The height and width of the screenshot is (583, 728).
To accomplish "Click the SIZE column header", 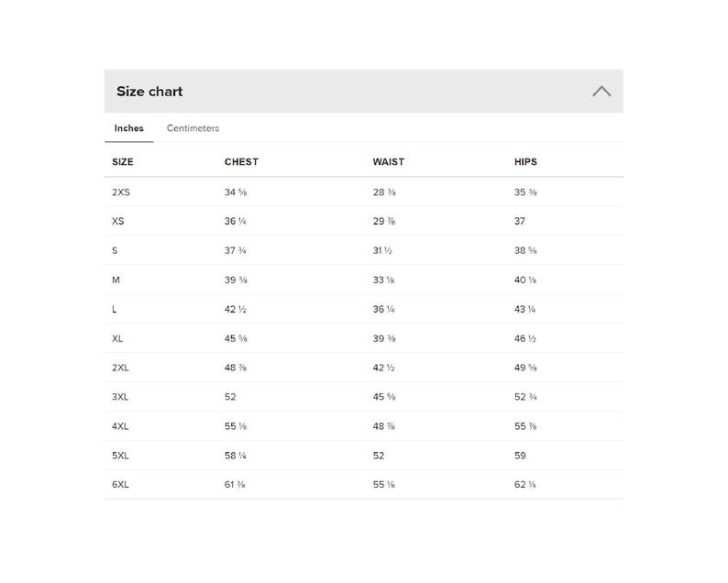I will tap(123, 162).
